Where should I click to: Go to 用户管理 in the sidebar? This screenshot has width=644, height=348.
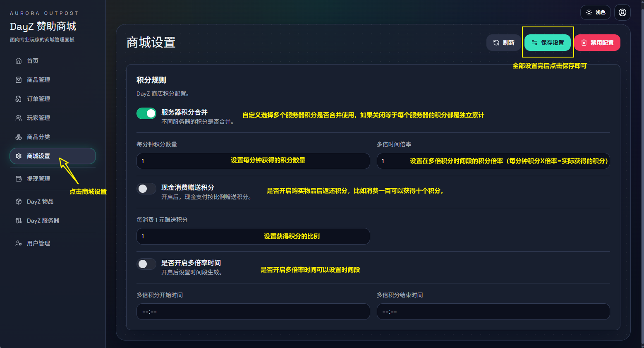coord(38,243)
